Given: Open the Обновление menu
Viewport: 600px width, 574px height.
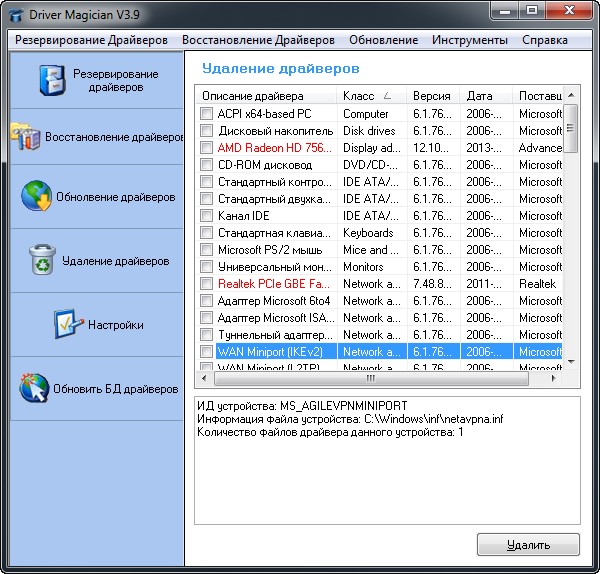Looking at the screenshot, I should coord(383,40).
